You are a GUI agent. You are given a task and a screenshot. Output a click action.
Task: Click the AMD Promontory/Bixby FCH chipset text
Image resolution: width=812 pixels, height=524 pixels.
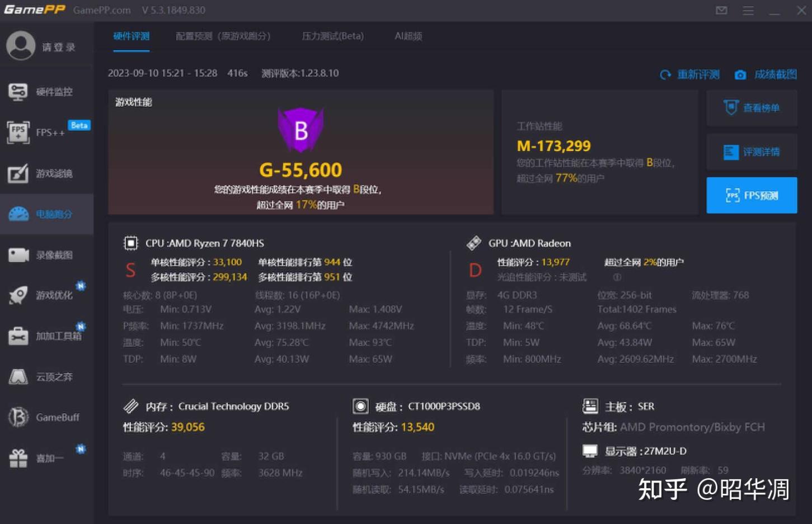pyautogui.click(x=692, y=427)
